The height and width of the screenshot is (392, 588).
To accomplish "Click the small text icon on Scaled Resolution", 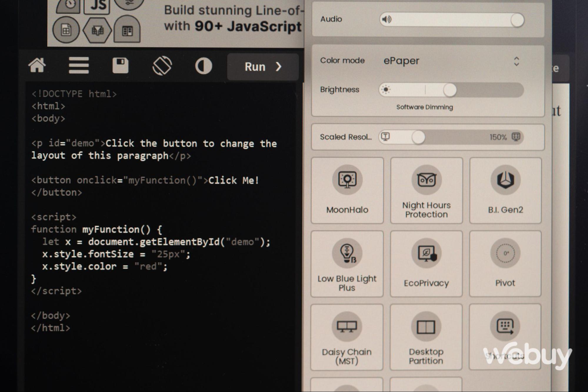I will point(385,136).
